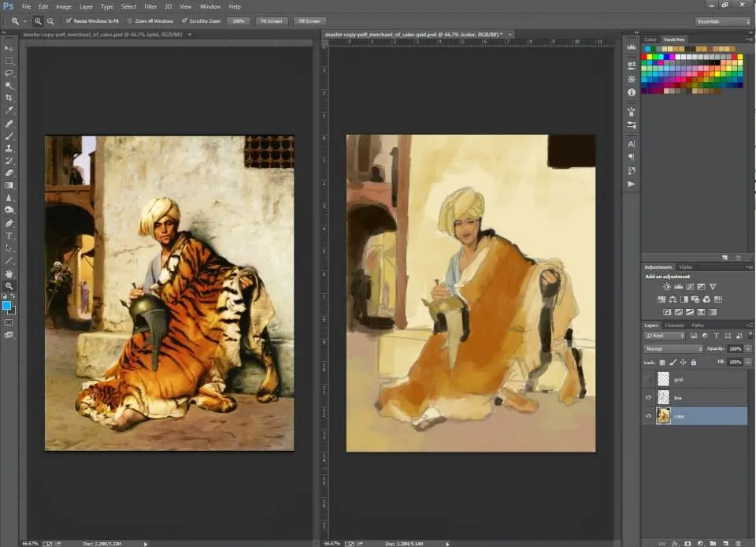Lock all with padlock icon
Viewport: 756px width, 547px height.
(x=693, y=363)
